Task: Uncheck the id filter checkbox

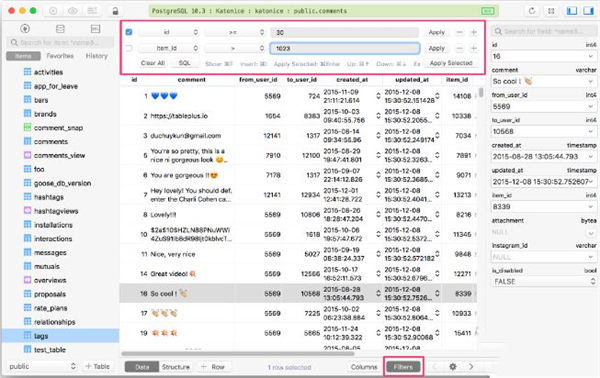Action: [129, 32]
